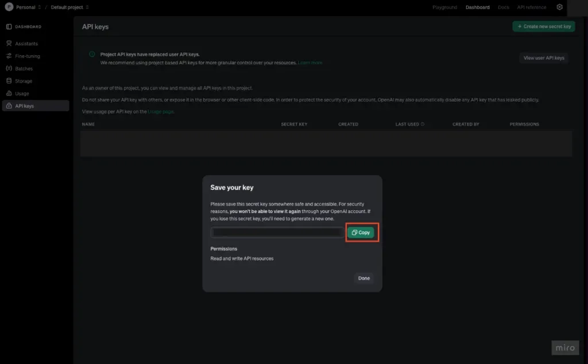This screenshot has height=364, width=588.
Task: Click the Last Used column info icon
Action: click(423, 124)
